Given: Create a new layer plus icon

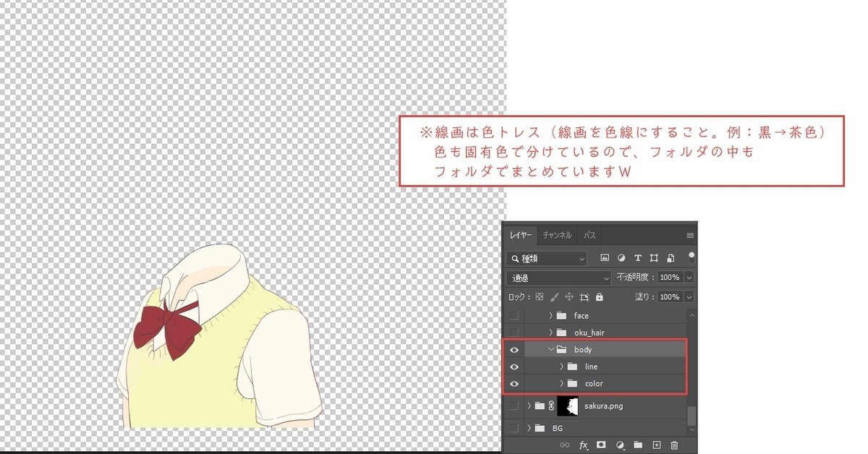Looking at the screenshot, I should tap(657, 445).
